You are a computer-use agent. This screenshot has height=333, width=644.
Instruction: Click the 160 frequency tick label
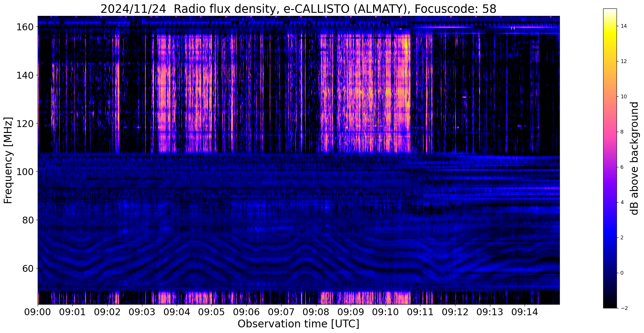pos(25,27)
